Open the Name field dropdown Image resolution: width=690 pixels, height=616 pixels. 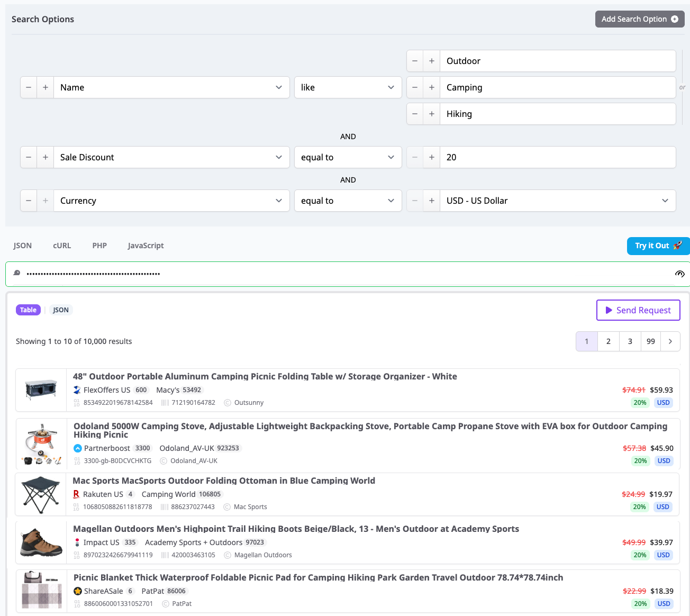coord(171,87)
